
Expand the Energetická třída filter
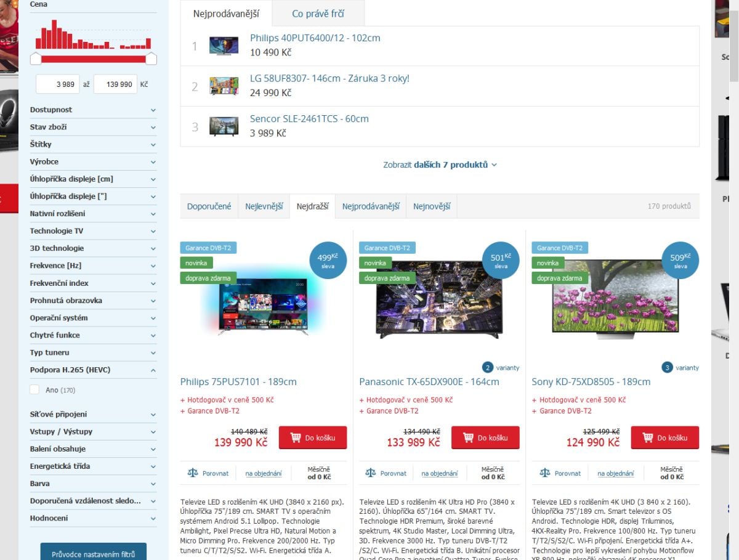point(93,466)
